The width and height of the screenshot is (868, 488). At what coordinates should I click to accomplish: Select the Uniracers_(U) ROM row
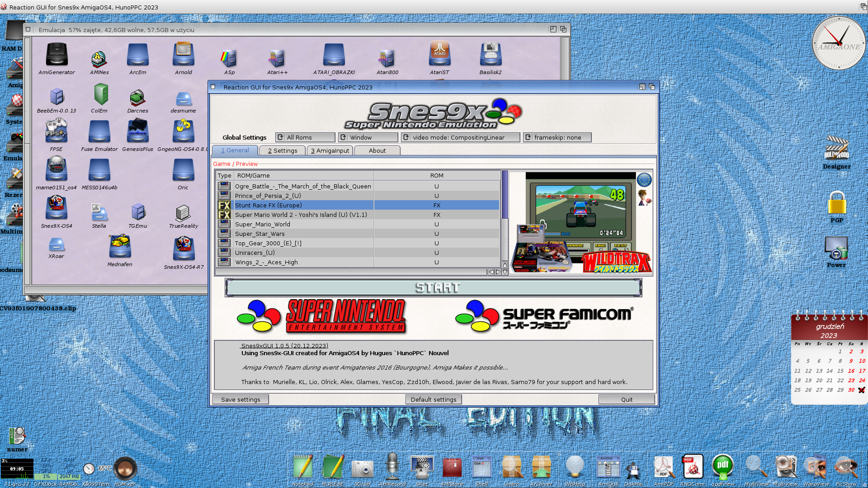tap(358, 253)
